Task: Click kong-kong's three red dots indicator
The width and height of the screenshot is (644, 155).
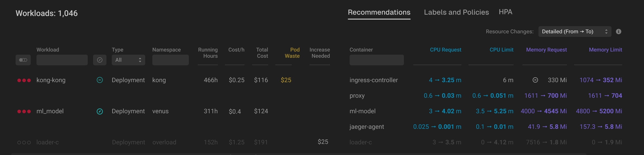Action: pos(24,80)
